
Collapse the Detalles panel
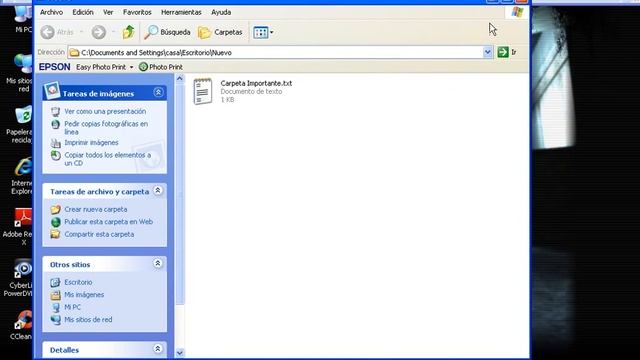coord(158,349)
